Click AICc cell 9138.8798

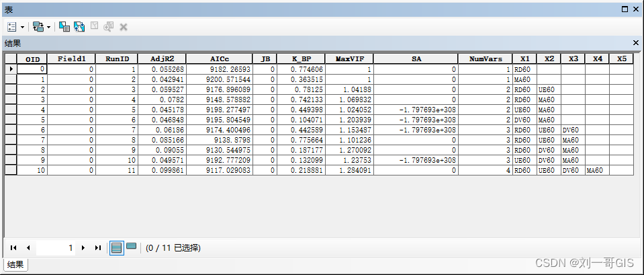tap(220, 140)
